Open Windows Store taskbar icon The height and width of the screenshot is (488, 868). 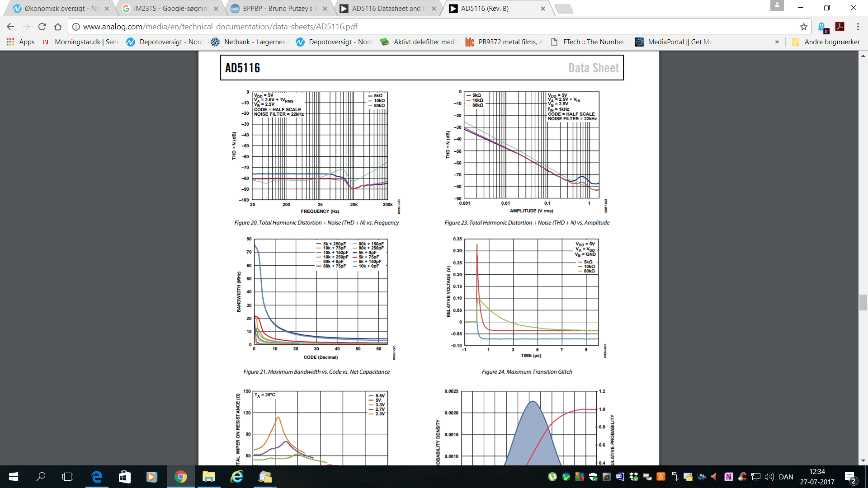(x=124, y=477)
